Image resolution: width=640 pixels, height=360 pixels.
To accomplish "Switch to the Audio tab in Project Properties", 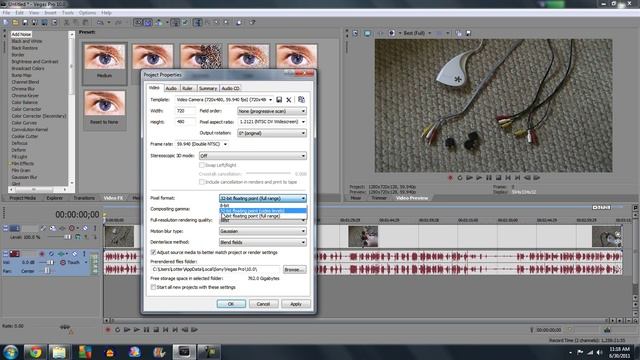I will [171, 88].
